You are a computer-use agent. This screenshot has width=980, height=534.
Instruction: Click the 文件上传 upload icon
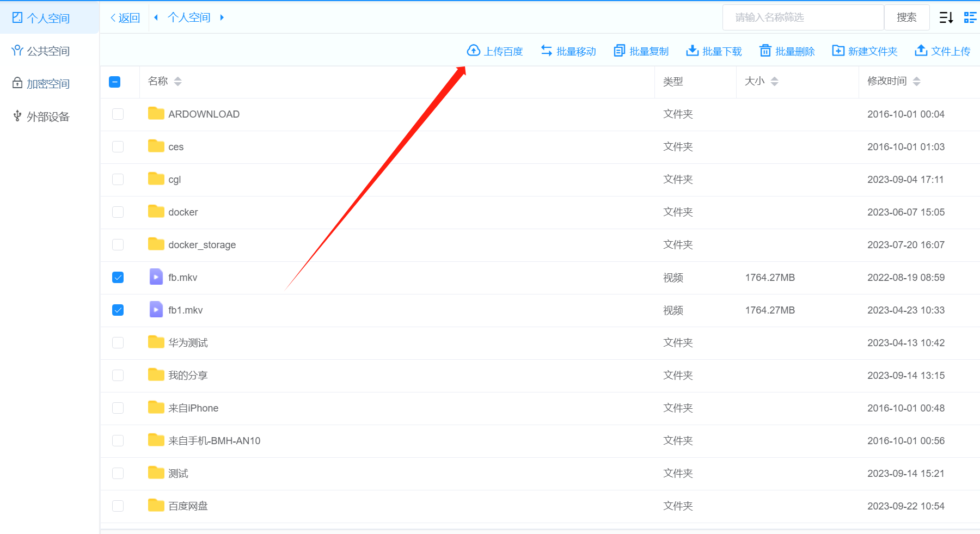[921, 51]
